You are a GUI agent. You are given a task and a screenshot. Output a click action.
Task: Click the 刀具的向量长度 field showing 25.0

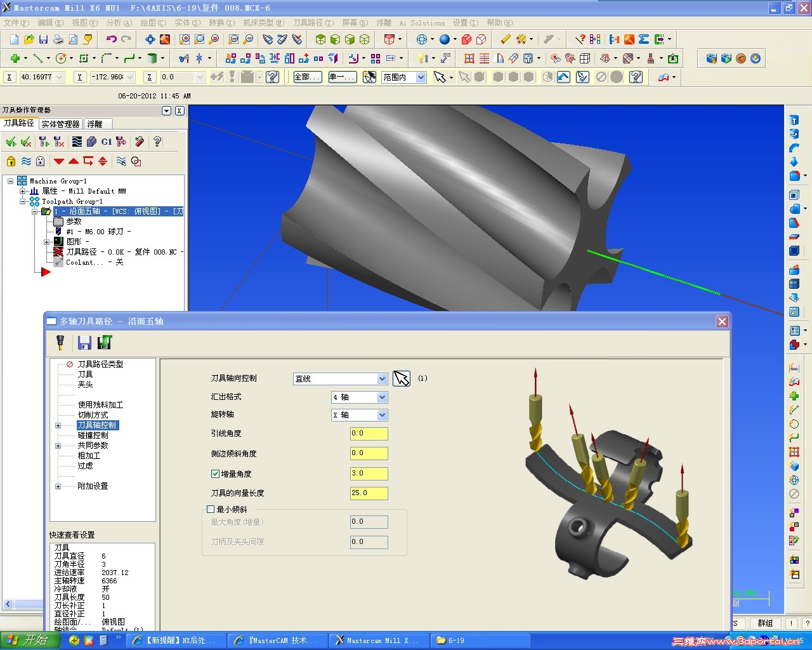pos(369,493)
